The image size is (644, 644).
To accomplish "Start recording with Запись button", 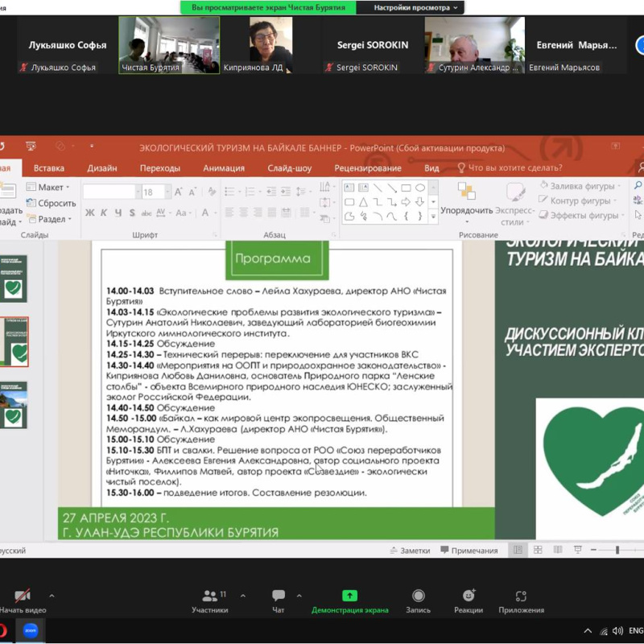I will pyautogui.click(x=418, y=597).
